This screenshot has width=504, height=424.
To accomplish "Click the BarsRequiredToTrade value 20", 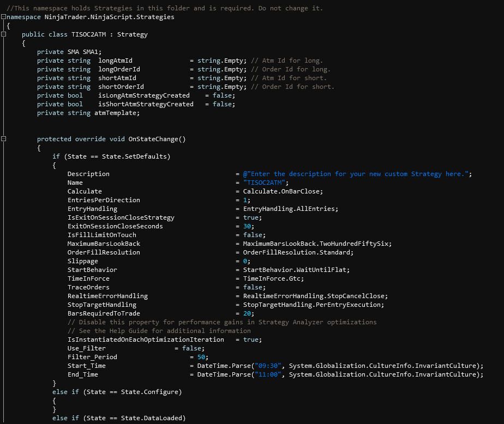I will 247,313.
